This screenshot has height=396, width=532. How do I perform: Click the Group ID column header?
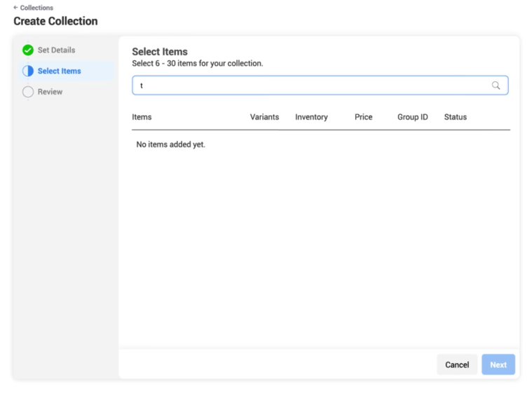(x=412, y=117)
